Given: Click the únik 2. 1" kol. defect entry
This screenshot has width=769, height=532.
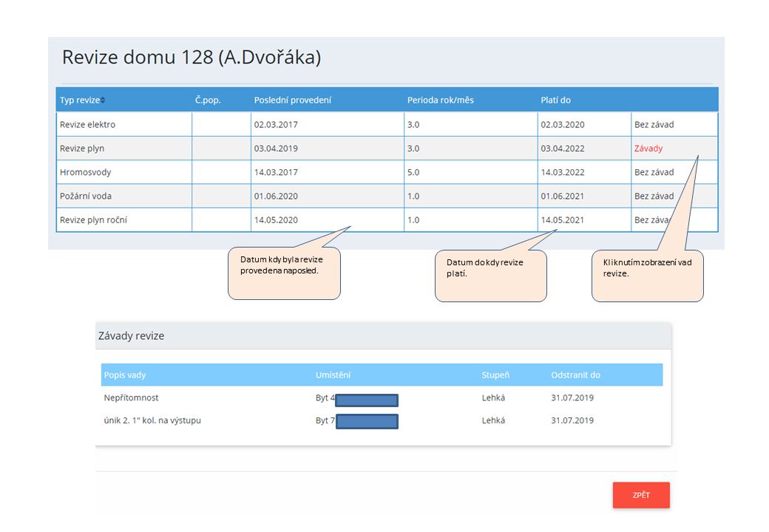Looking at the screenshot, I should (152, 420).
